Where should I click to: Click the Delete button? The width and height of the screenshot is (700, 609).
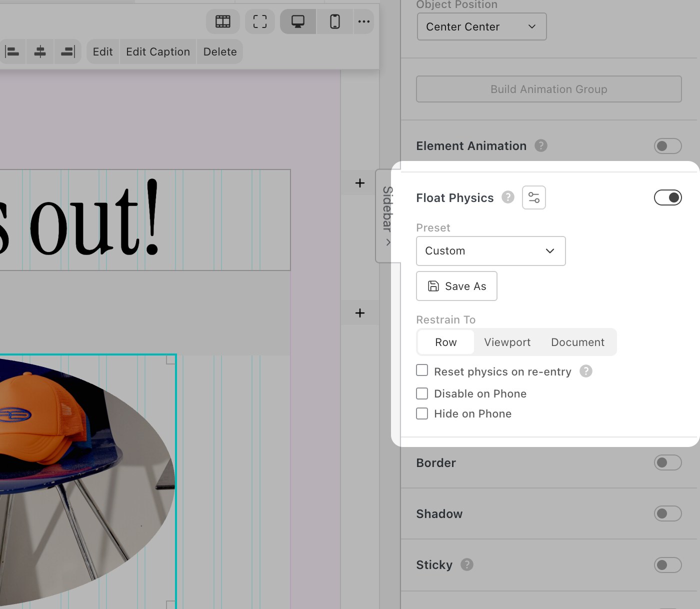pos(220,51)
